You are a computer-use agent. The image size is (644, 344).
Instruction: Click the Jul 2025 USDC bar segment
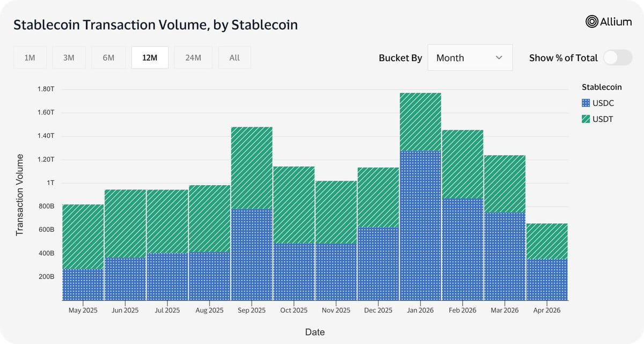pos(167,277)
